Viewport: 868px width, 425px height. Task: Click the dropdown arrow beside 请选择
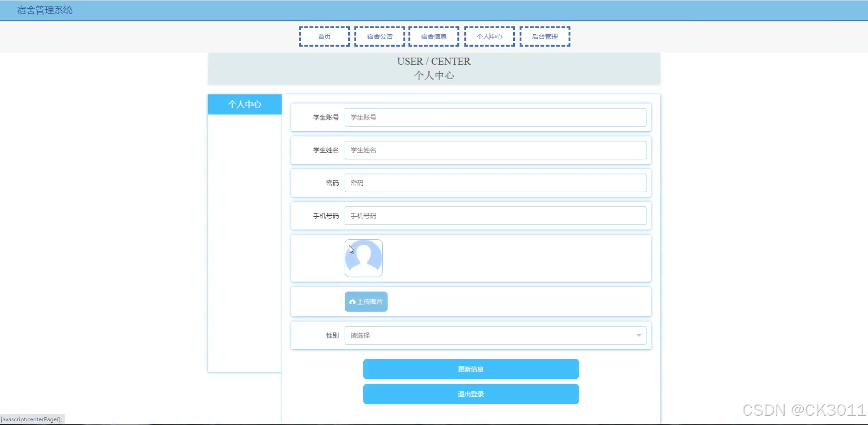coord(639,335)
